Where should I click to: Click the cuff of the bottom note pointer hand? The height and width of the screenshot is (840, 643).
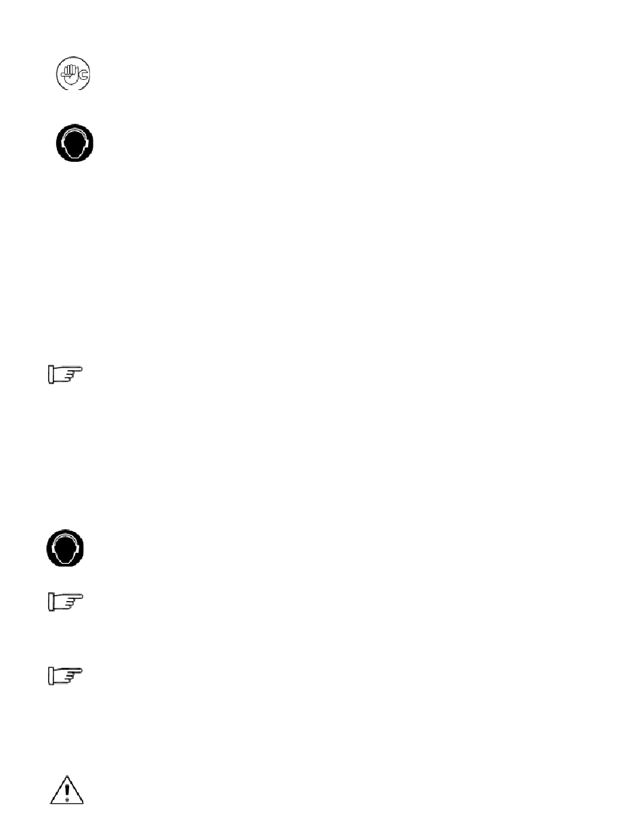pos(51,676)
